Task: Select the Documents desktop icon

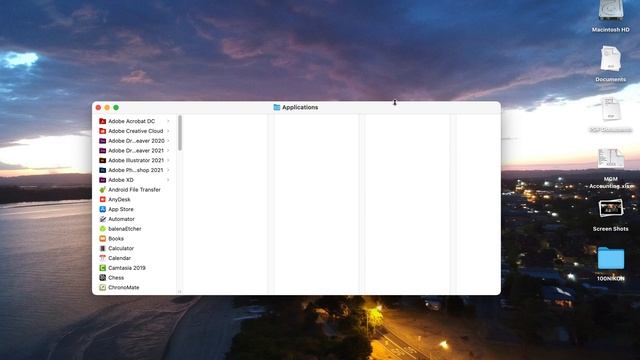Action: pos(611,59)
